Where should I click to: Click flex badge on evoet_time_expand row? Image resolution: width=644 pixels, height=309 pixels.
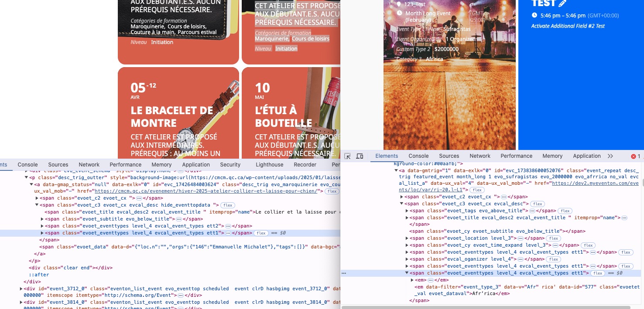588,245
